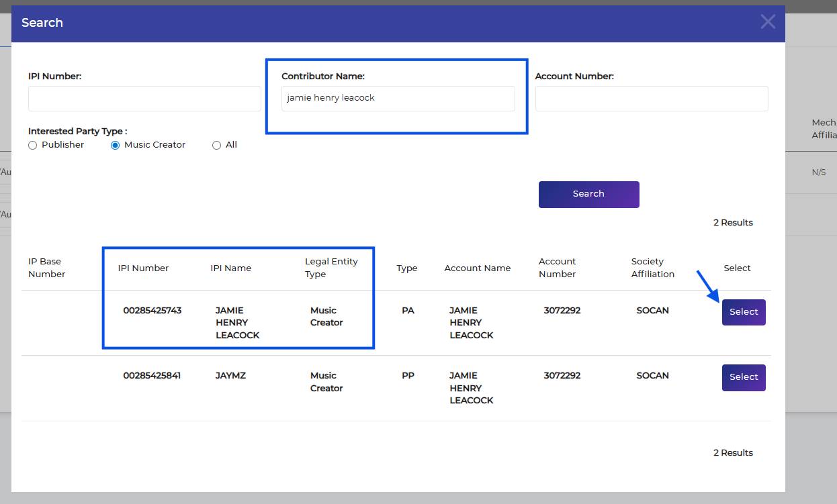Click the IPI Number search input field
The width and height of the screenshot is (837, 504).
(x=144, y=99)
